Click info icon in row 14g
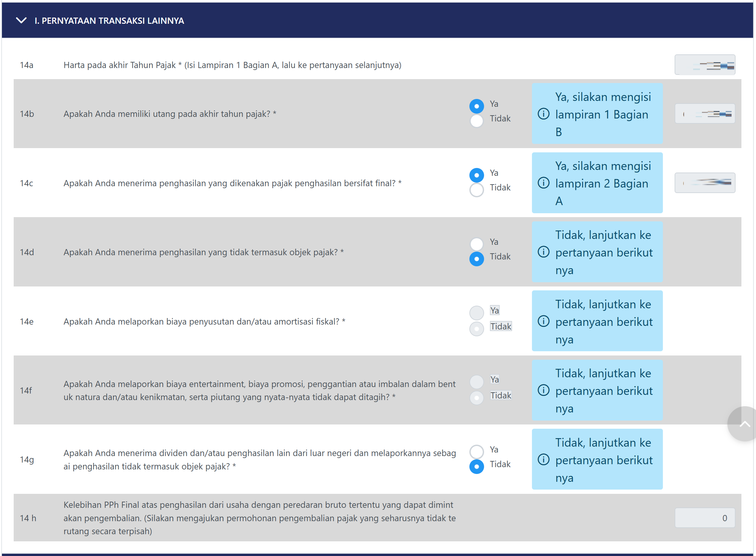This screenshot has width=756, height=556. tap(543, 459)
